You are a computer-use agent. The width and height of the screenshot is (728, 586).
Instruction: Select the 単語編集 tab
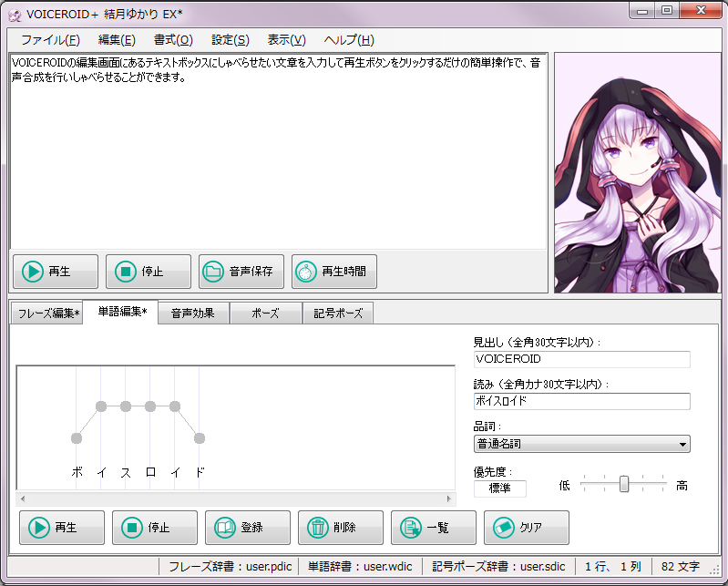tap(122, 312)
